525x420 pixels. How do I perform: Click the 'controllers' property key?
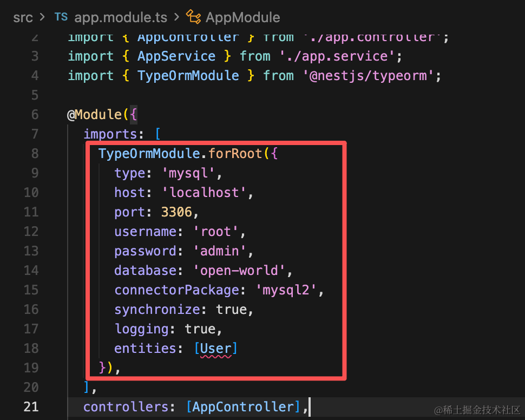126,406
